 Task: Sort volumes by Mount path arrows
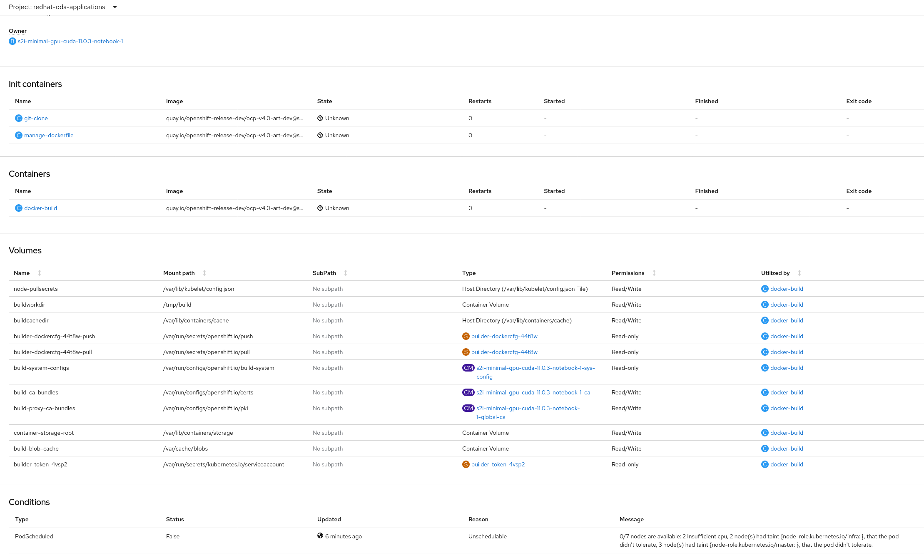coord(204,273)
